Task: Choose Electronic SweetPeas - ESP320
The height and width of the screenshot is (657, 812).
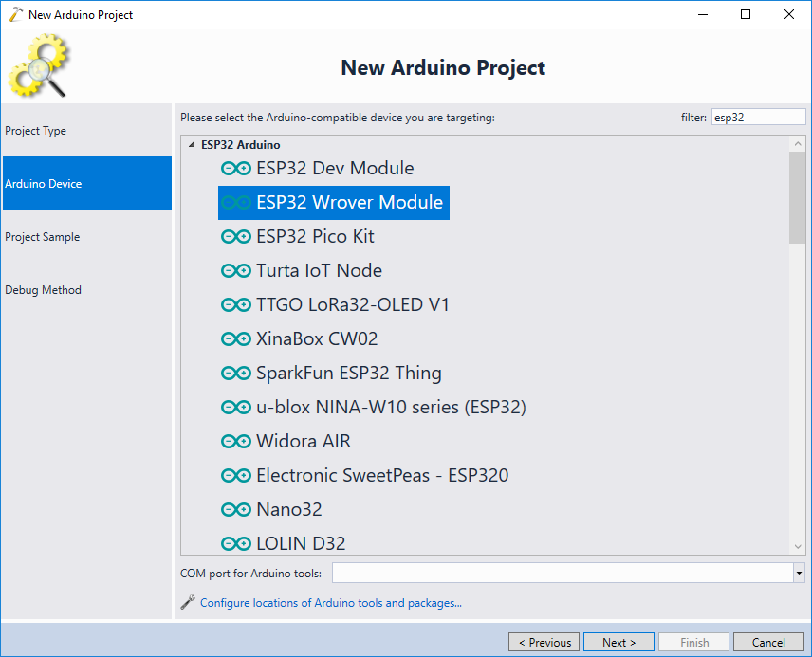Action: coord(382,475)
